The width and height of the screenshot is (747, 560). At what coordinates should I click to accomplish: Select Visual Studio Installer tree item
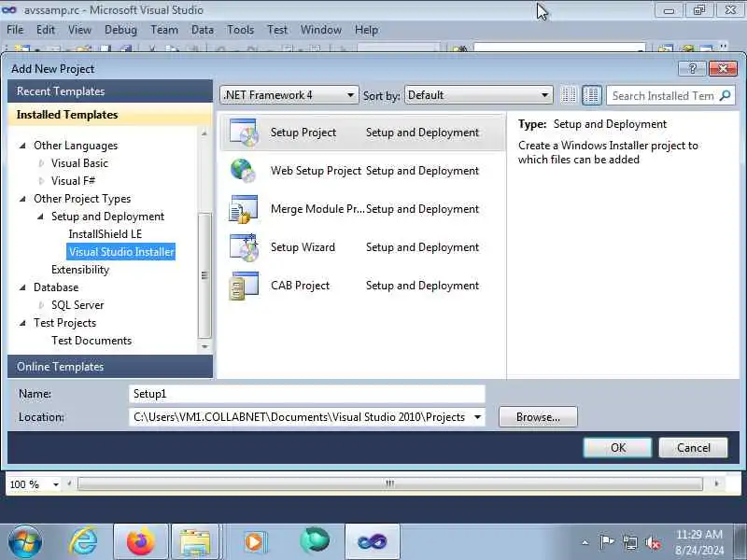pos(121,252)
